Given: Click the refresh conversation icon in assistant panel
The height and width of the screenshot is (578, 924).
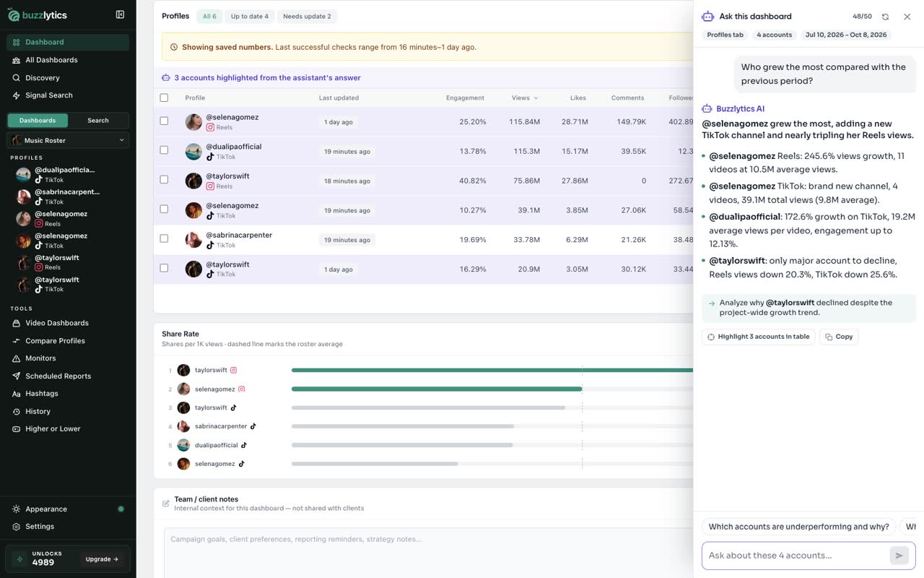Looking at the screenshot, I should pyautogui.click(x=885, y=17).
